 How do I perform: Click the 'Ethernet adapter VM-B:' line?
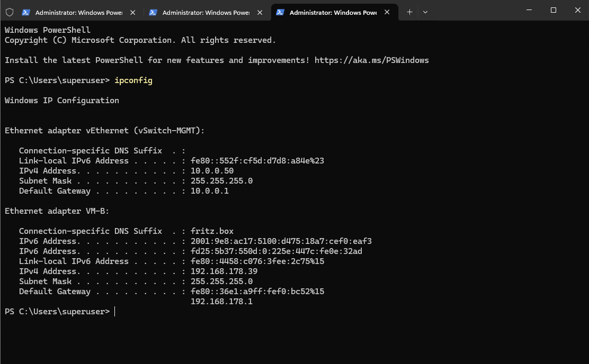[x=57, y=211]
